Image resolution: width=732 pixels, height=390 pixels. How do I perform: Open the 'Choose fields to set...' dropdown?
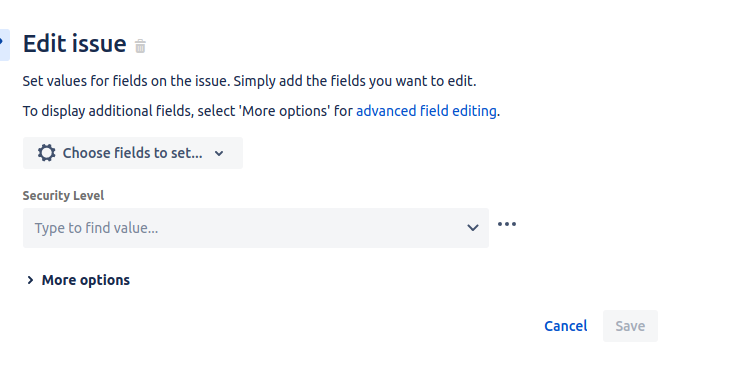point(133,153)
